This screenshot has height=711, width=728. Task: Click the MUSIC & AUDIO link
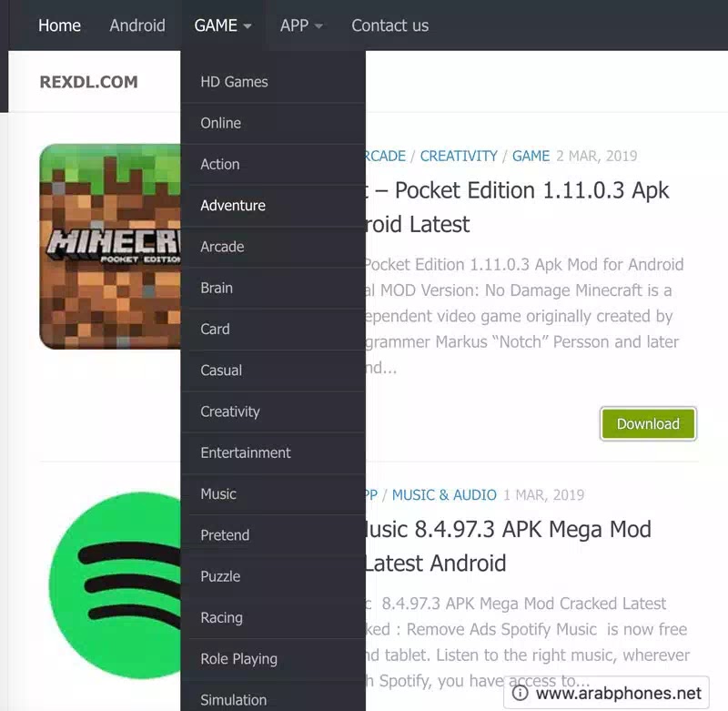coord(444,495)
